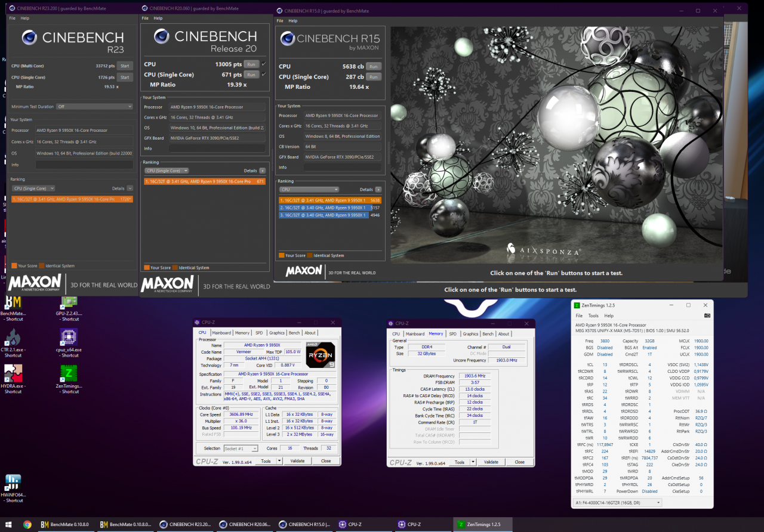Switch to the SPD tab in CPU-Z memory window

click(x=452, y=334)
